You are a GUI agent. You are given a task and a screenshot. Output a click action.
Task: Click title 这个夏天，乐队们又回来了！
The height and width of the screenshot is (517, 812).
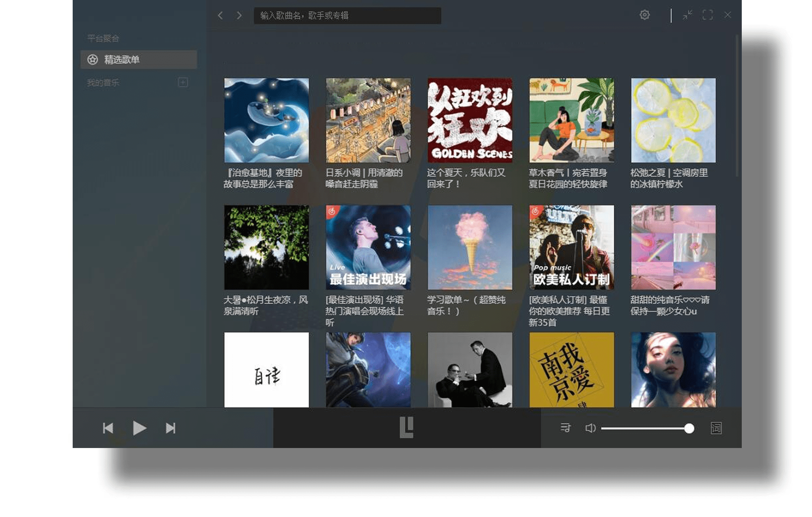click(x=466, y=179)
